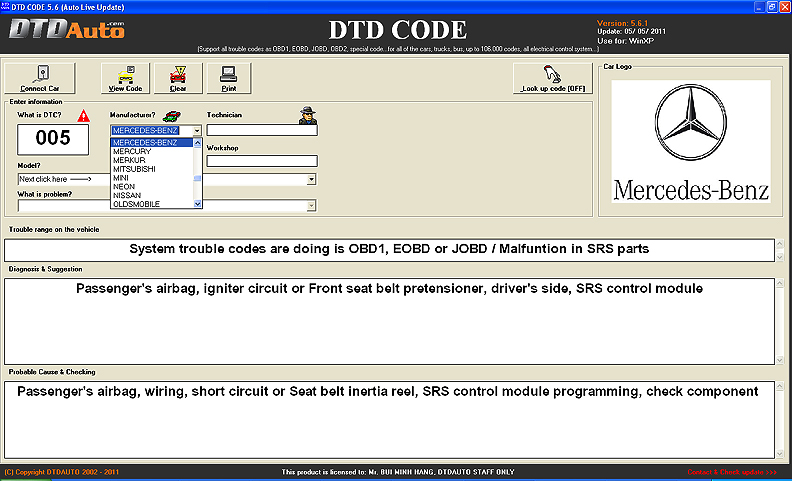Image resolution: width=792 pixels, height=481 pixels.
Task: Click the DTC code field showing 005
Action: click(53, 139)
